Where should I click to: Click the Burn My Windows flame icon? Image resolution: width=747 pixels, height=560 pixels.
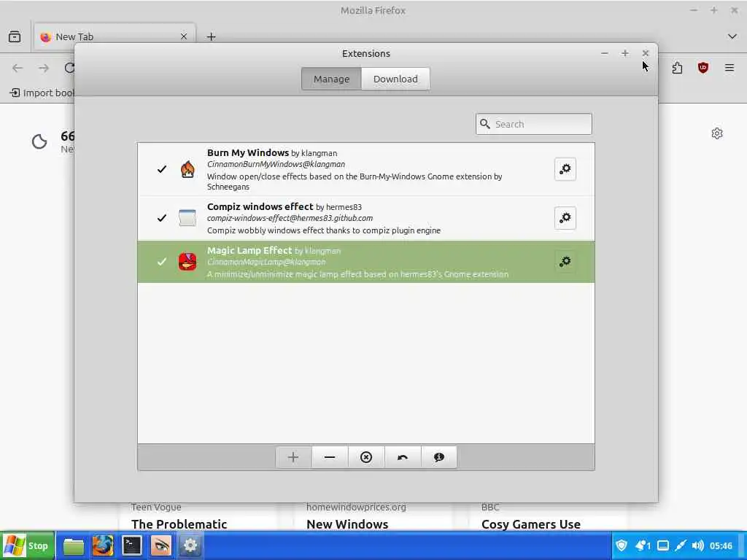pyautogui.click(x=187, y=169)
